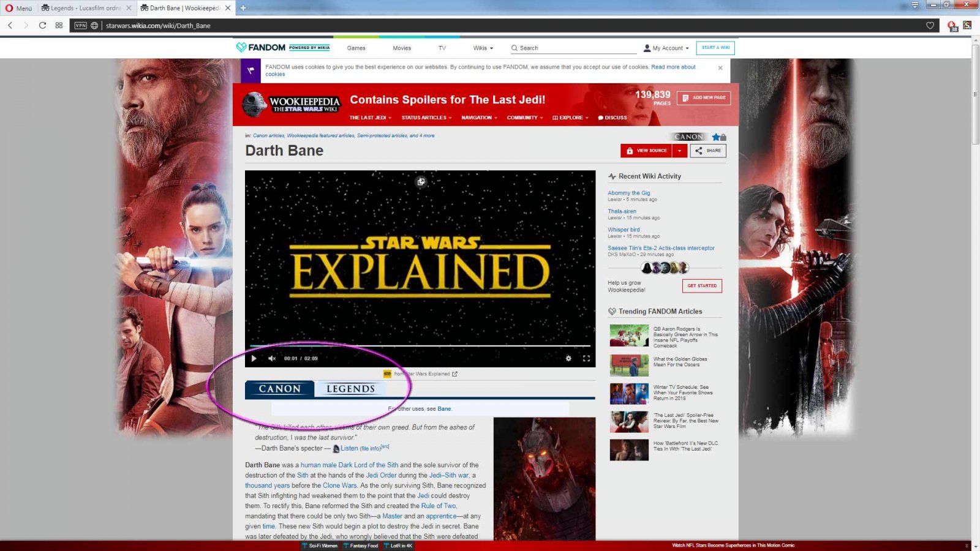Select the CANON tab
The width and height of the screenshot is (980, 551).
(279, 389)
